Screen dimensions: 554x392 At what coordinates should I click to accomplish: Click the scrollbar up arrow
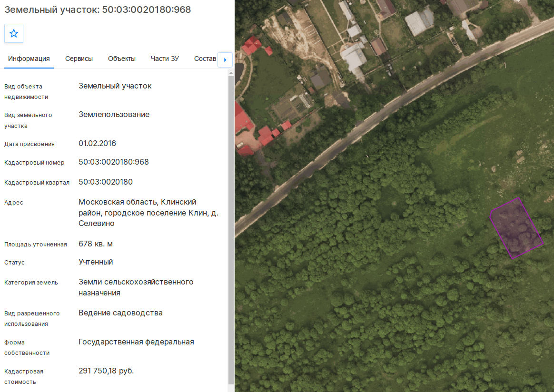[231, 73]
